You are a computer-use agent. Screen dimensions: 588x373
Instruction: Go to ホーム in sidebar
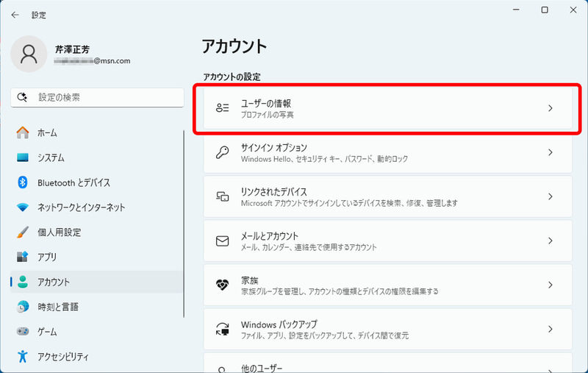coord(97,132)
